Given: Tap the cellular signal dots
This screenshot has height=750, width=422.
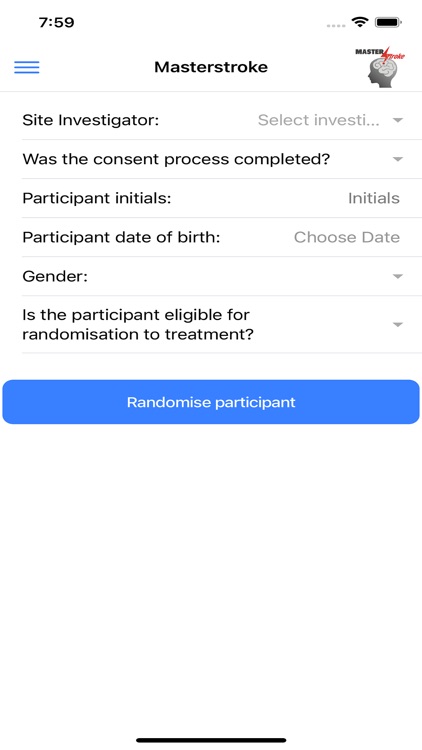Looking at the screenshot, I should [x=336, y=25].
